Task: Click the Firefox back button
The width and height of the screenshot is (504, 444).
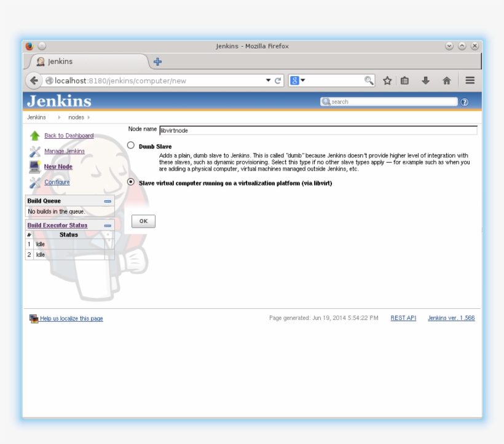Action: pyautogui.click(x=34, y=80)
